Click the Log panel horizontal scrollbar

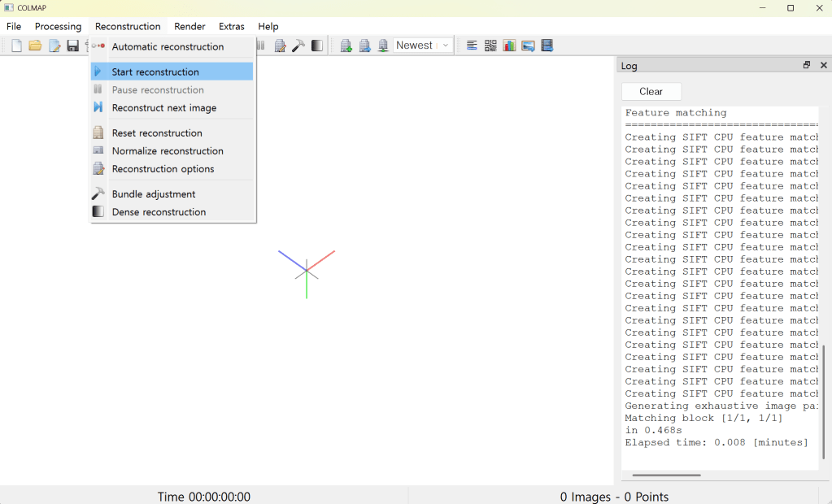tap(666, 475)
